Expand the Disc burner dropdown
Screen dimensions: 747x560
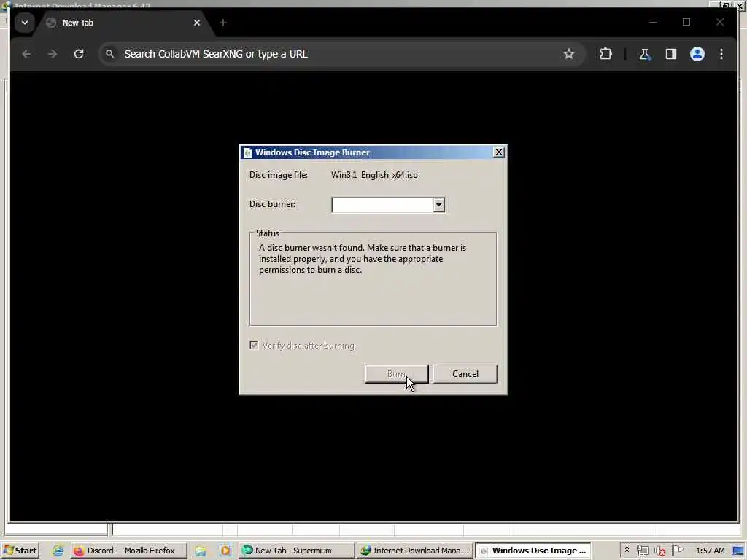tap(438, 205)
